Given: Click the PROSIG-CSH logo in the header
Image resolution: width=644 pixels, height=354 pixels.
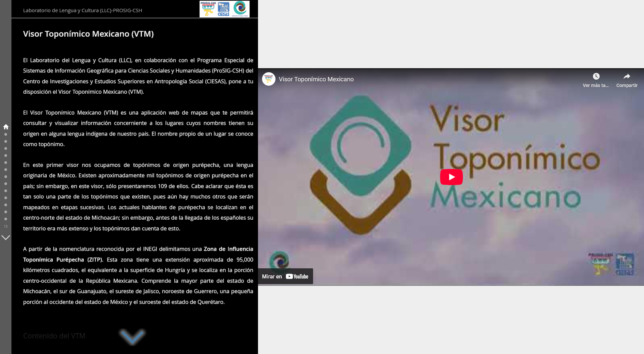Looking at the screenshot, I should (x=208, y=9).
